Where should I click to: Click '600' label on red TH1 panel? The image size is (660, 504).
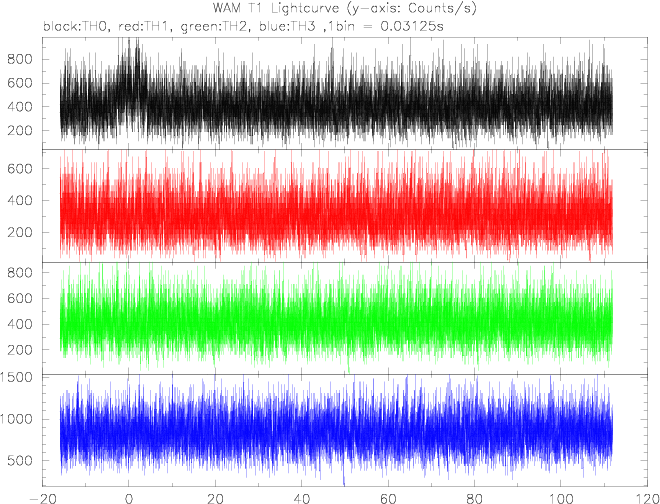(x=21, y=168)
